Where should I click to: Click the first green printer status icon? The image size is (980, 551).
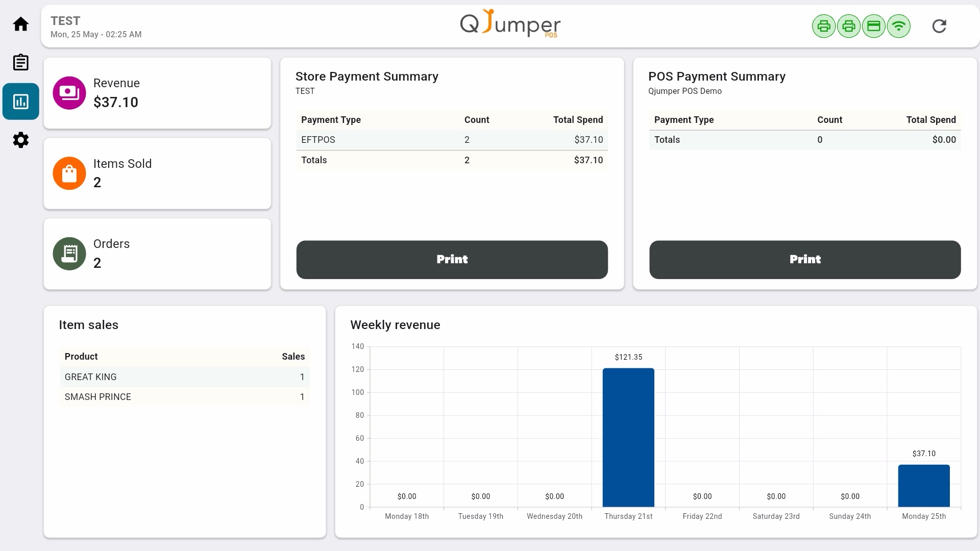tap(824, 26)
